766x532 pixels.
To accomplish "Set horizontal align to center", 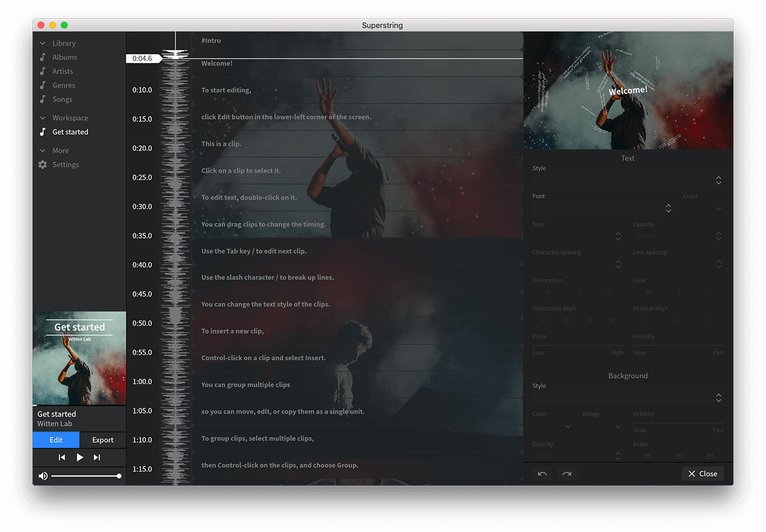I will point(566,320).
